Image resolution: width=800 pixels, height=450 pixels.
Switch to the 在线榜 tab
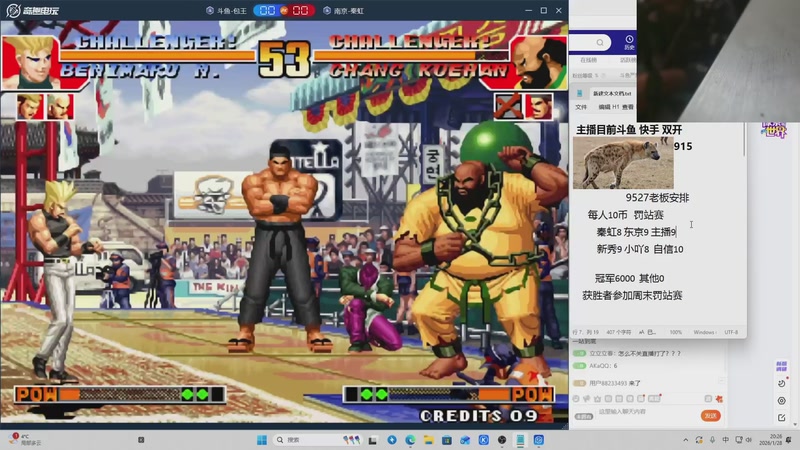(588, 60)
